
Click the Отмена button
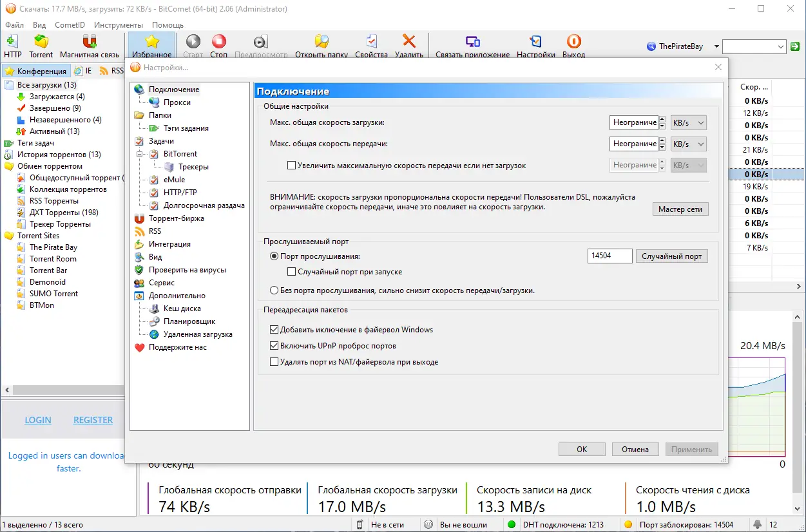click(635, 450)
